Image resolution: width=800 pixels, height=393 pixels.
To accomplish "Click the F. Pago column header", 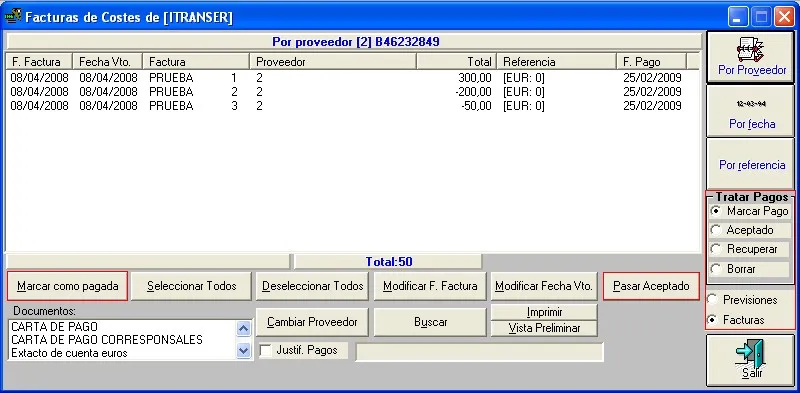I will pos(652,62).
